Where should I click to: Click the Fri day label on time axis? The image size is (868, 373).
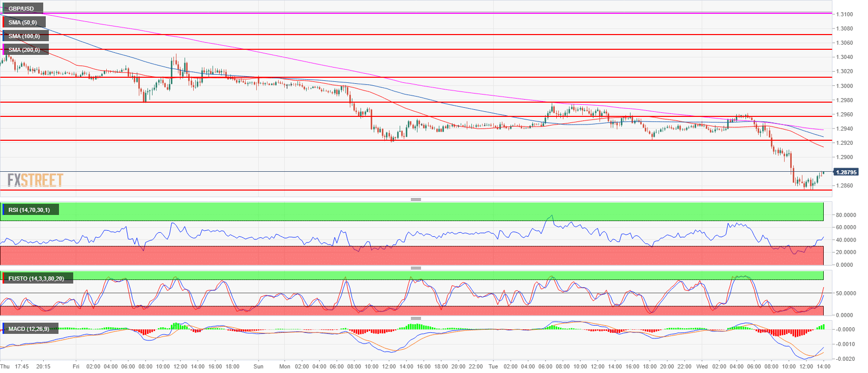[x=76, y=366]
